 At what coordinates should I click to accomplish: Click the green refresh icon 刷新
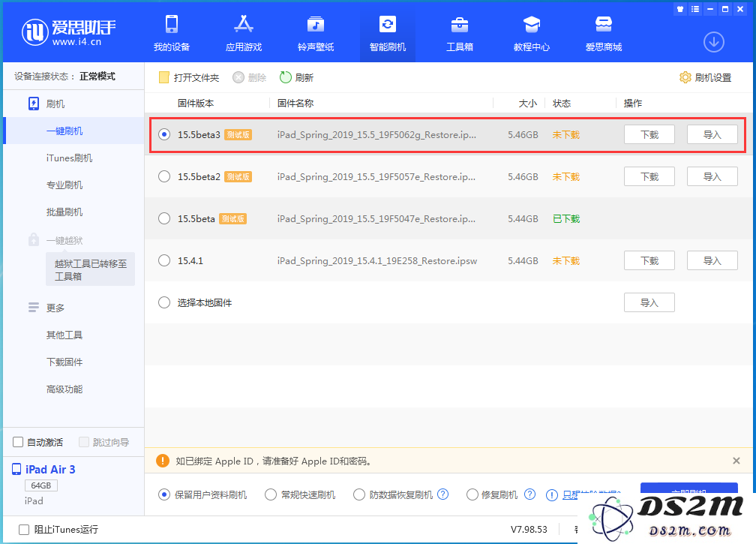tap(286, 77)
